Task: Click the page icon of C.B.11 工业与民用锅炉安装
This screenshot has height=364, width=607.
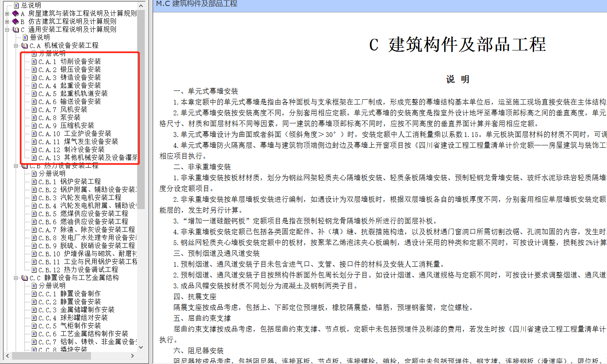Action: pyautogui.click(x=34, y=261)
